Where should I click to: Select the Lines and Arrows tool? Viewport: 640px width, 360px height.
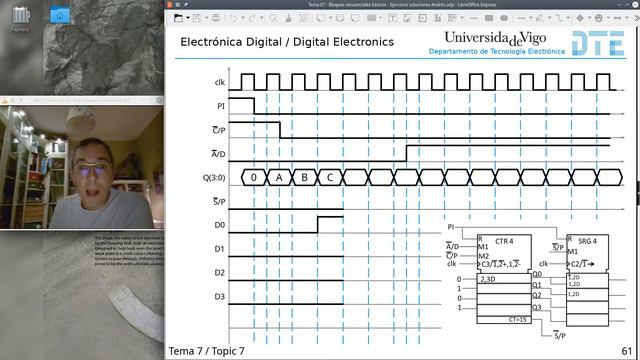[x=522, y=18]
